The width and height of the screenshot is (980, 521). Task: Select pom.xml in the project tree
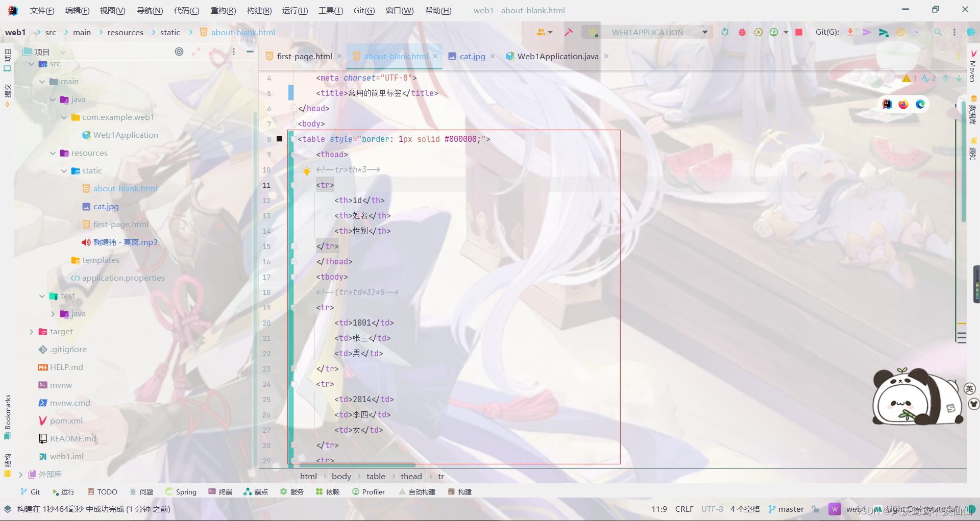[66, 421]
